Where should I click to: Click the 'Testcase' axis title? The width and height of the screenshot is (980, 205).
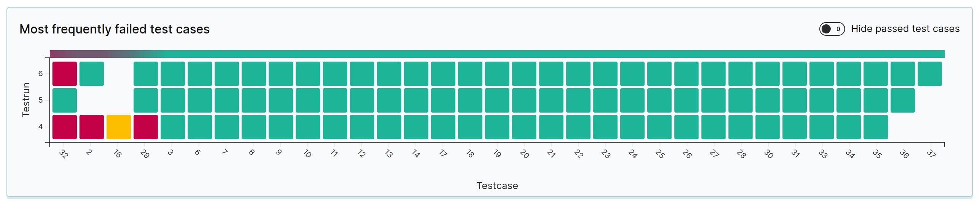coord(497,186)
